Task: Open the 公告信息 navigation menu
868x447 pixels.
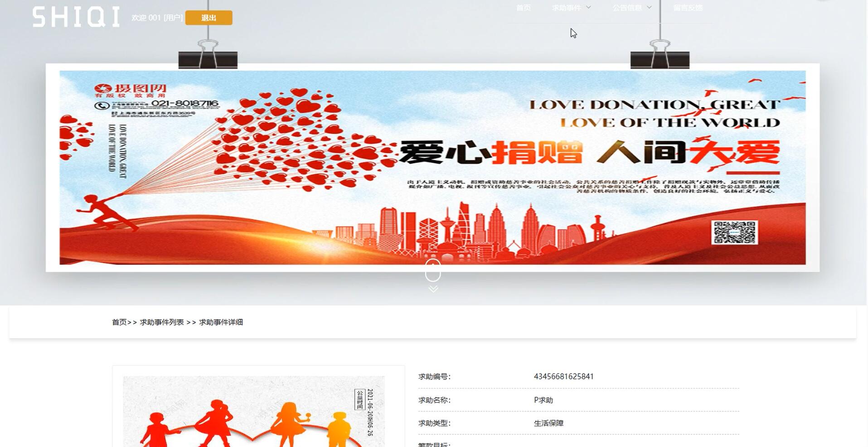Action: (627, 8)
